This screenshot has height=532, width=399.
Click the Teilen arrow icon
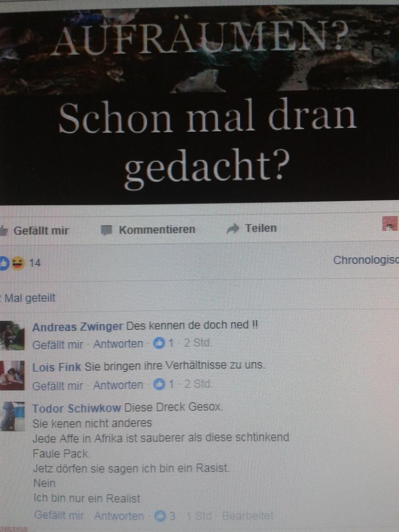[233, 230]
